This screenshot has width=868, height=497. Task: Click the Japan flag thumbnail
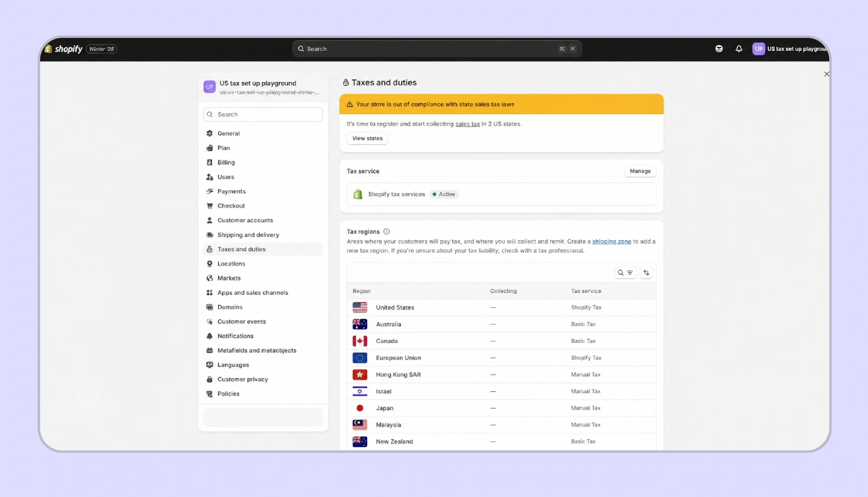point(360,408)
